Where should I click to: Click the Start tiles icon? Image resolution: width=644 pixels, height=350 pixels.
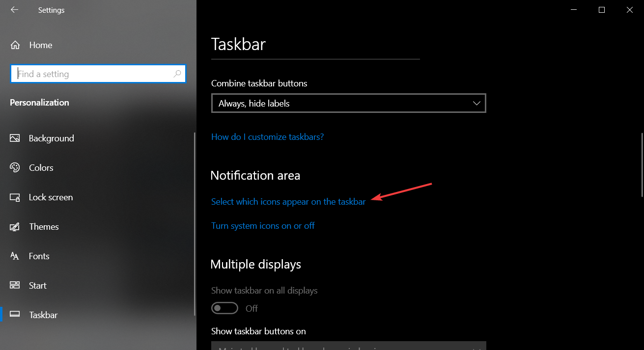coord(15,286)
